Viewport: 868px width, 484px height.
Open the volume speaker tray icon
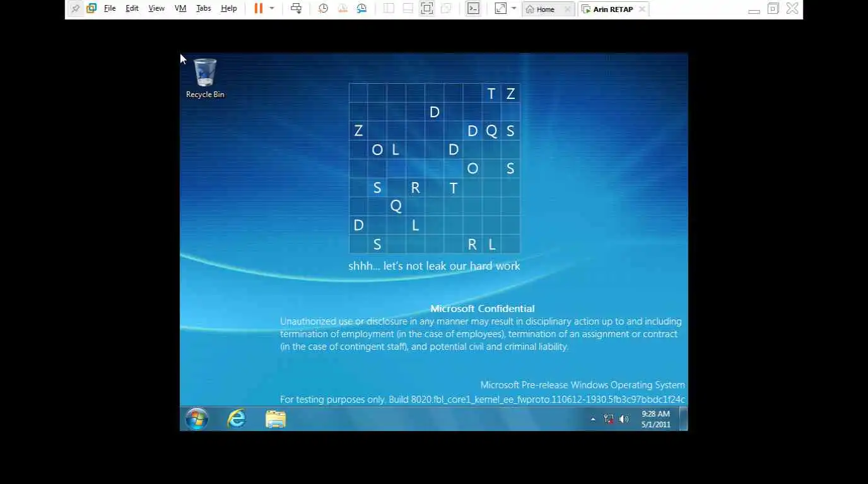tap(624, 419)
